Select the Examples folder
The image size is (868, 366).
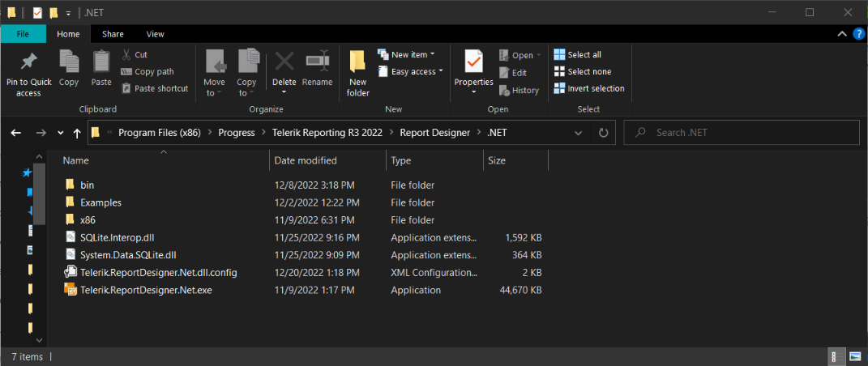pyautogui.click(x=100, y=202)
